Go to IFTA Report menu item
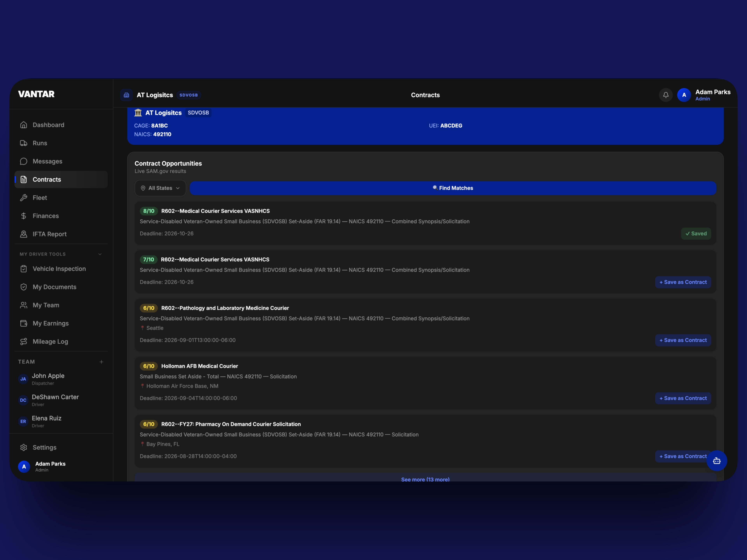The height and width of the screenshot is (560, 747). click(x=61, y=234)
